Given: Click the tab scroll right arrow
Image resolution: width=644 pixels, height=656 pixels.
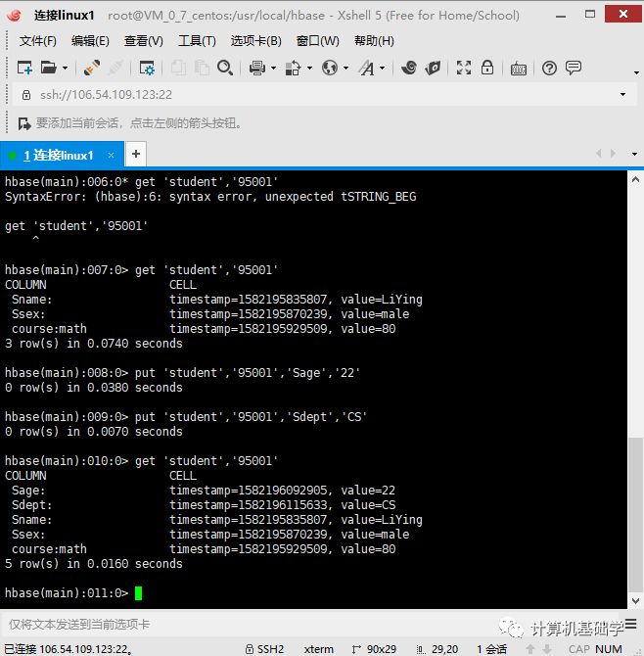Looking at the screenshot, I should (613, 154).
